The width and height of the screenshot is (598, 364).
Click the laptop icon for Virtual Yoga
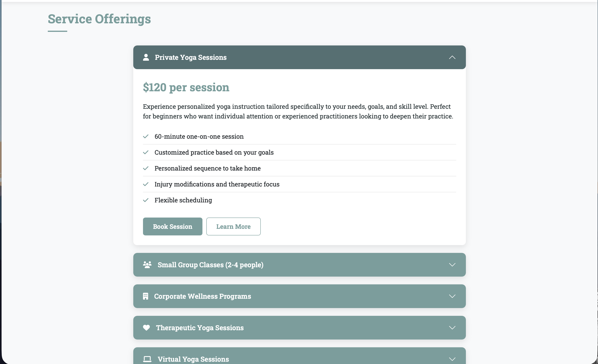pyautogui.click(x=147, y=359)
